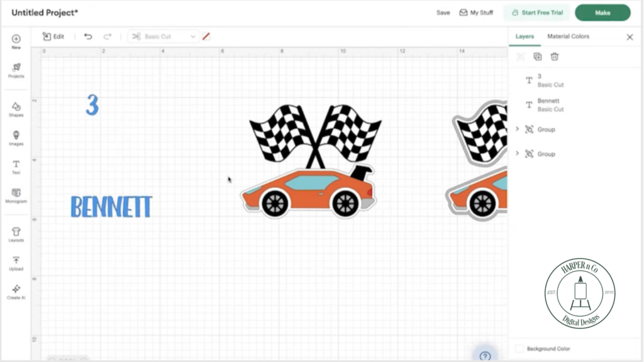Click the Upload icon to add an image

coord(15,261)
